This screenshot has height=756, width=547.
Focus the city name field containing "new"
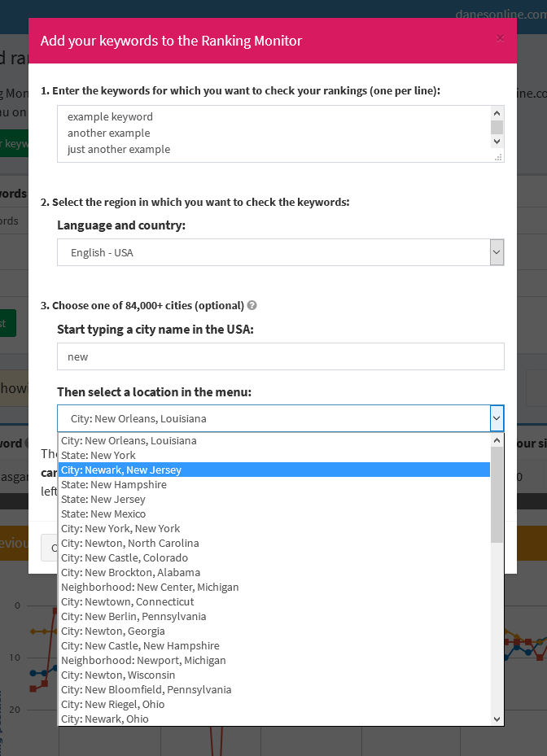[x=281, y=356]
